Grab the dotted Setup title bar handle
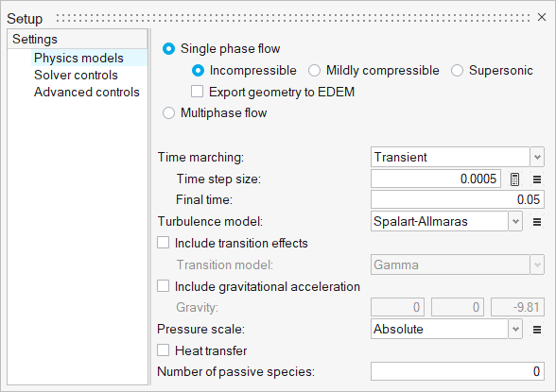 point(293,18)
